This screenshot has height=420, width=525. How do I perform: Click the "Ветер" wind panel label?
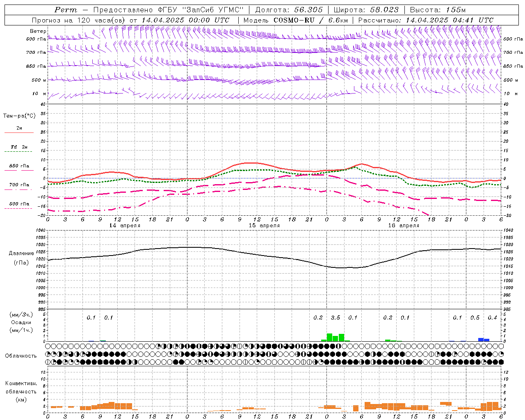click(x=38, y=31)
